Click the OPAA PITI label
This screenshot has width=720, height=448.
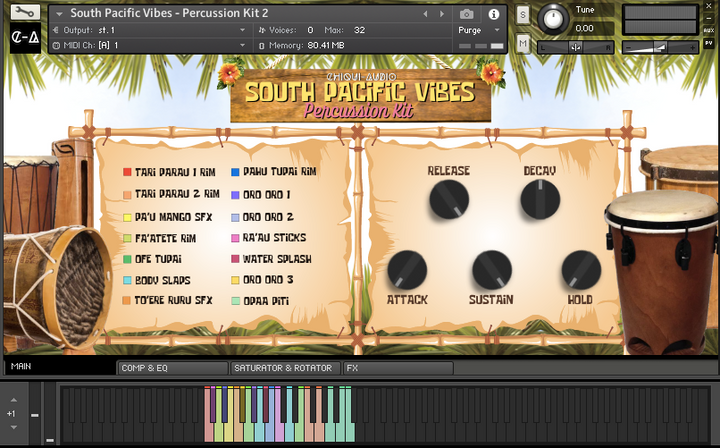(x=266, y=302)
